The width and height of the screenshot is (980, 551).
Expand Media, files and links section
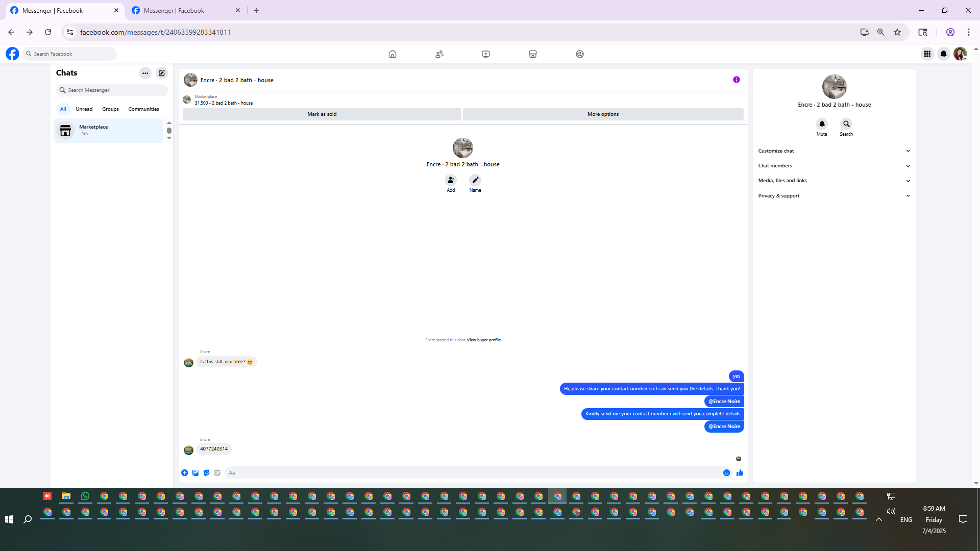[834, 181]
